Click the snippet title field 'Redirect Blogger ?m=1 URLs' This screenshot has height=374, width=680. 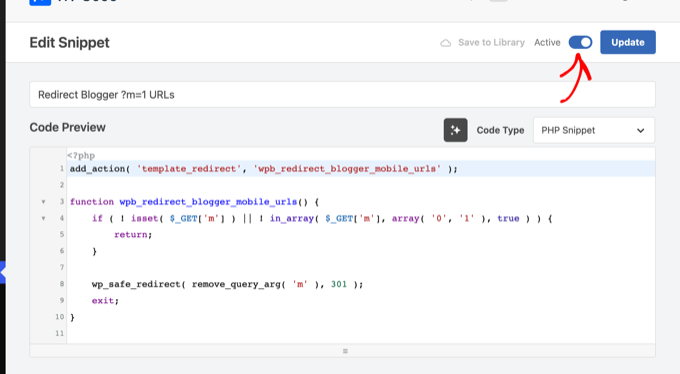[342, 95]
